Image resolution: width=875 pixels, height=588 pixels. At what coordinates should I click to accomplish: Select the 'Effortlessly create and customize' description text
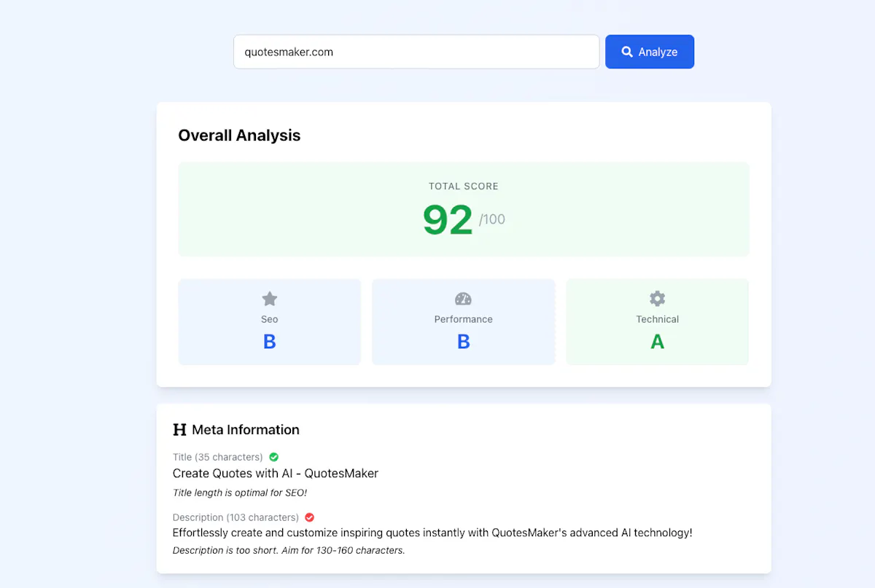(432, 533)
